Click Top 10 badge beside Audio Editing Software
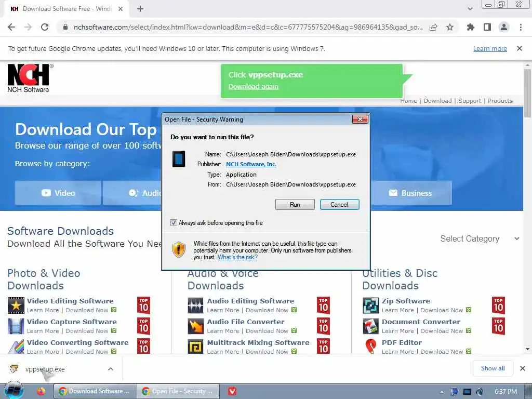This screenshot has height=399, width=532. coord(323,305)
